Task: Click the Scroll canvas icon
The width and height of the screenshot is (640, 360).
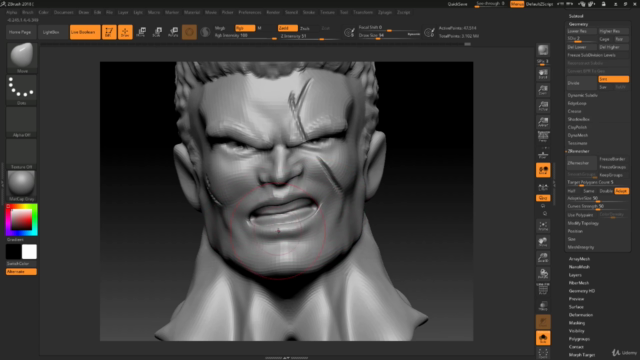Action: tap(543, 74)
